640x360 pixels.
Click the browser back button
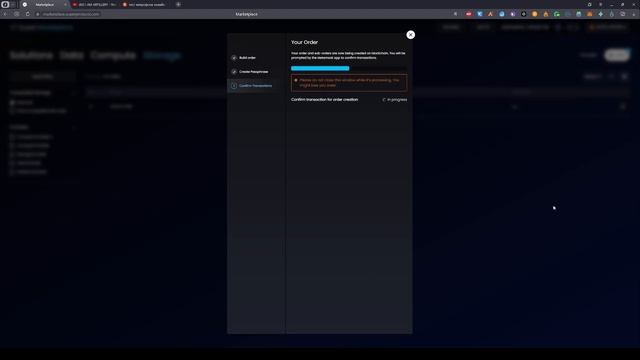click(x=5, y=14)
